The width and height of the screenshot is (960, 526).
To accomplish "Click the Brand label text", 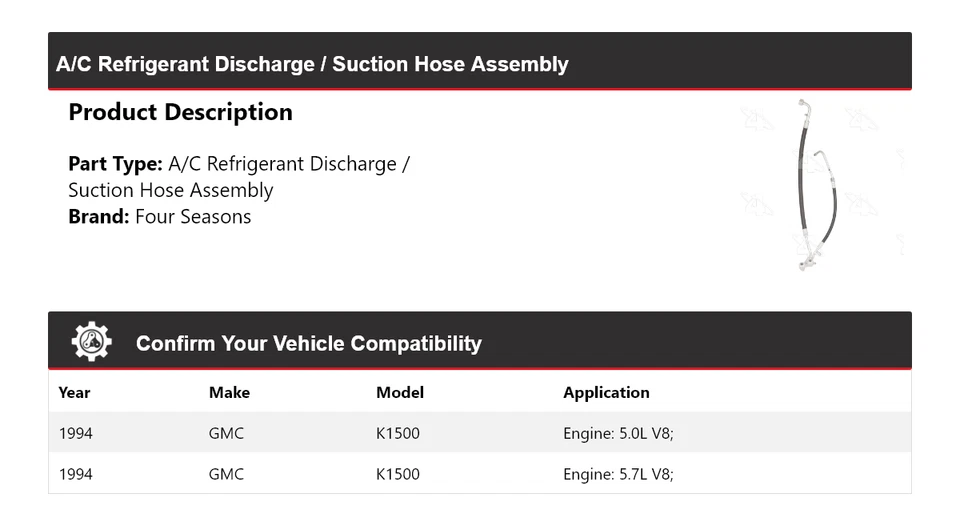I will [99, 217].
